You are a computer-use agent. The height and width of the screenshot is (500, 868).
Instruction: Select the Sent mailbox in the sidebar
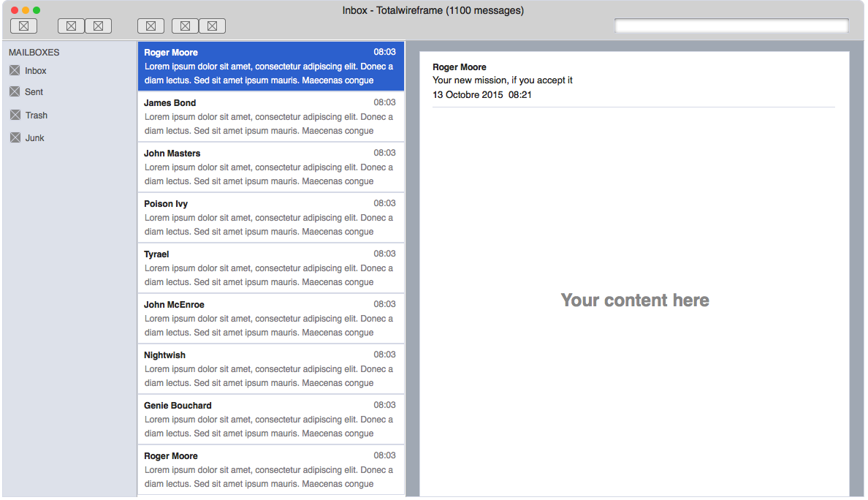point(34,92)
